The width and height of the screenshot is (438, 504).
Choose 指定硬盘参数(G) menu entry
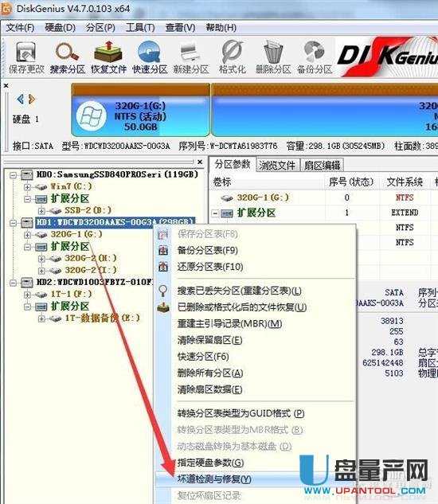pos(210,463)
